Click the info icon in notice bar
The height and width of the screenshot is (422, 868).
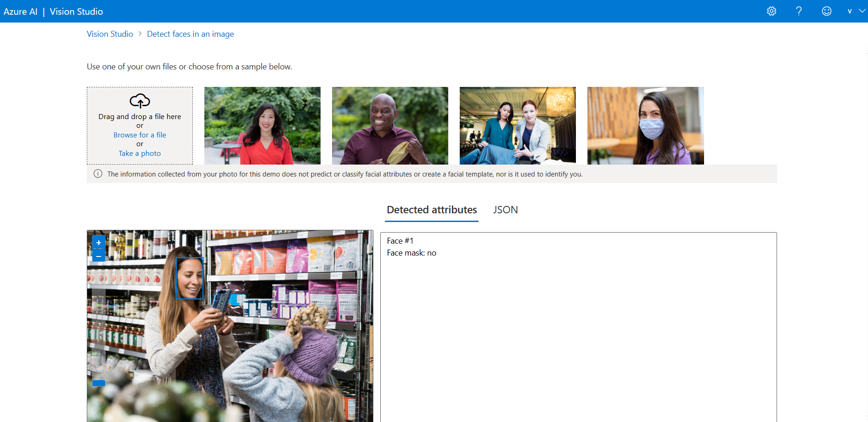pos(98,174)
